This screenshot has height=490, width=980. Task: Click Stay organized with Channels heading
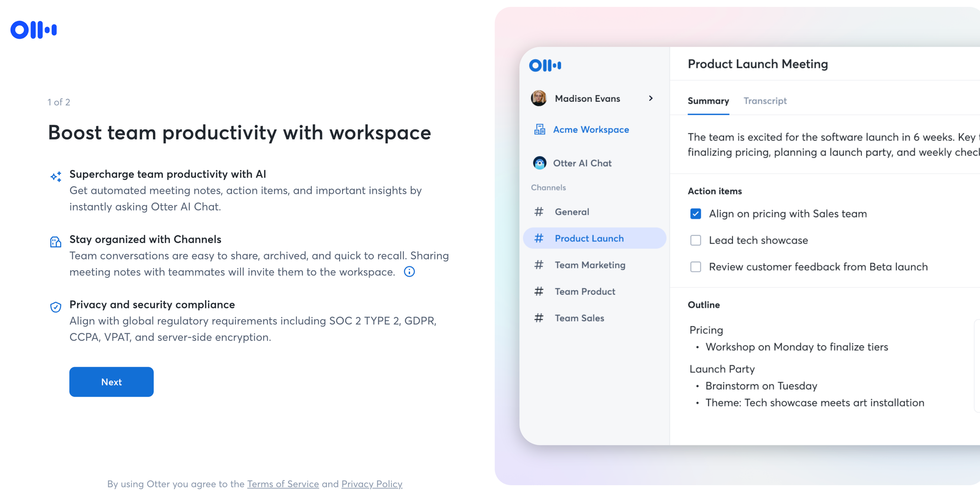click(x=146, y=239)
